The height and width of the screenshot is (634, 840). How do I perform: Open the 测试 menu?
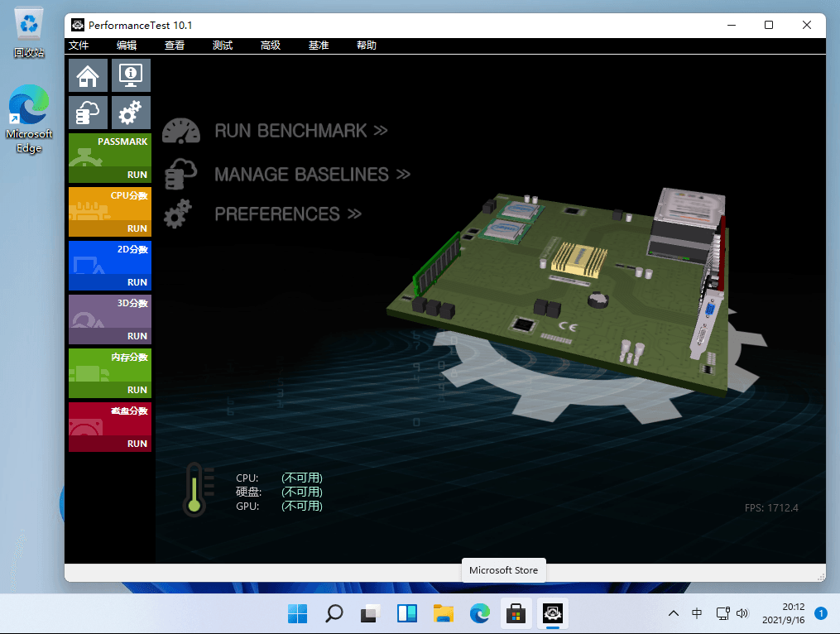pos(223,46)
